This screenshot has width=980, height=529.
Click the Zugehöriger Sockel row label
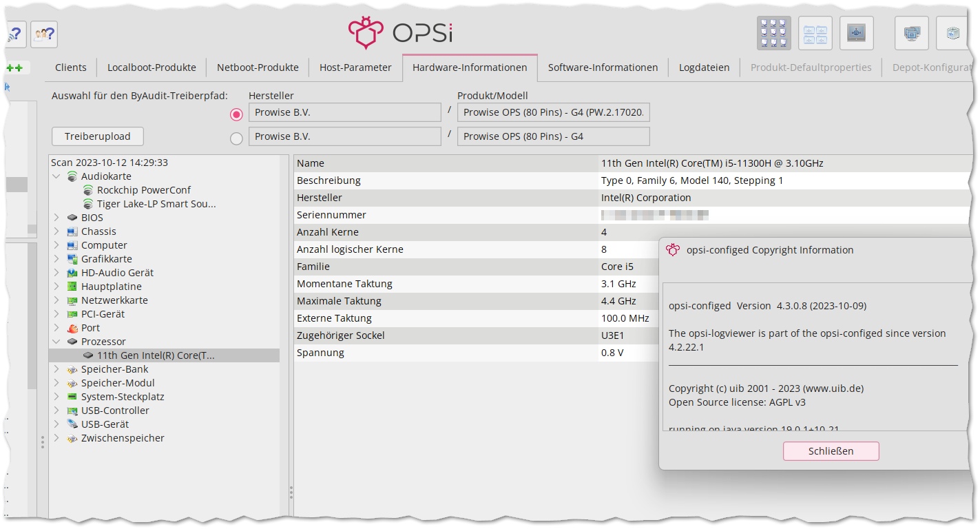(x=341, y=335)
